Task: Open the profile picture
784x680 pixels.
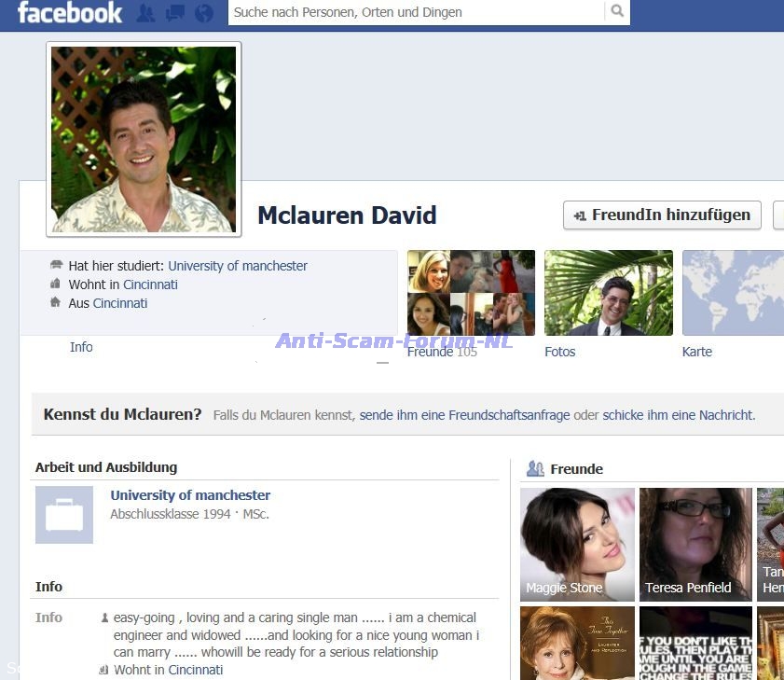Action: [x=144, y=139]
